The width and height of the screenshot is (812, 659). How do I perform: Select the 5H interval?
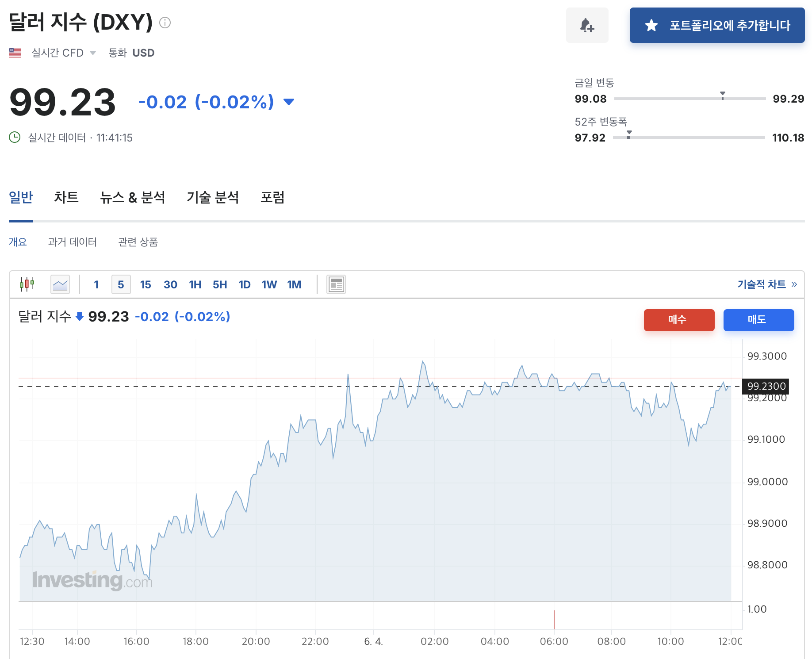220,284
